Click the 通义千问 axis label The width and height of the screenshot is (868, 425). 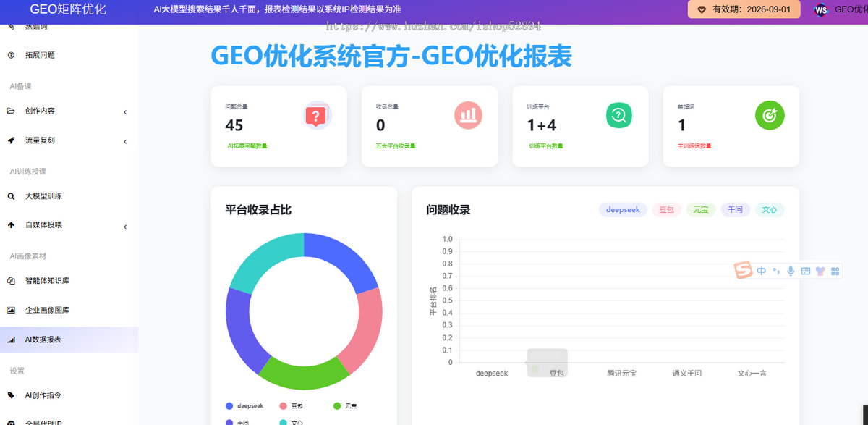coord(687,374)
